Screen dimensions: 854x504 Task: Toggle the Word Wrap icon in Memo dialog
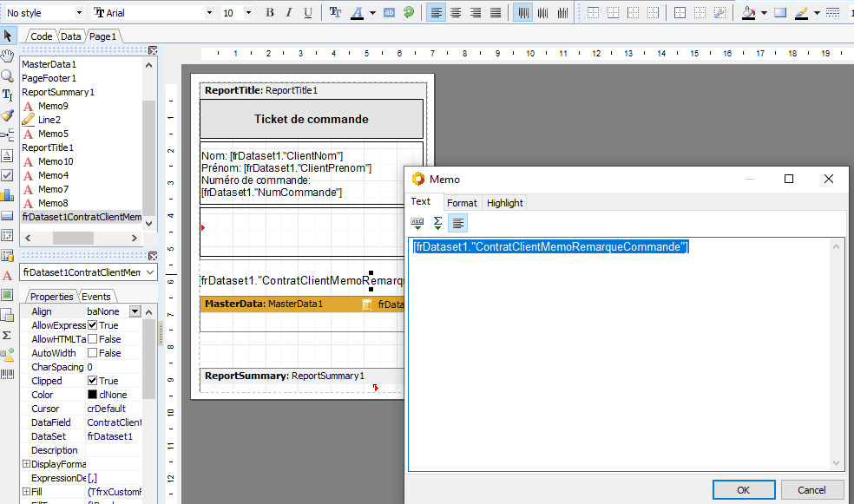(x=458, y=223)
